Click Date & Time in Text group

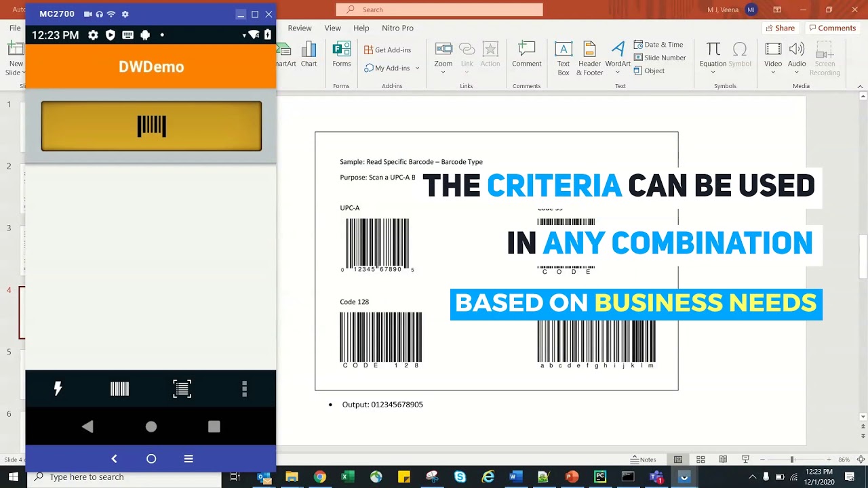tap(658, 45)
